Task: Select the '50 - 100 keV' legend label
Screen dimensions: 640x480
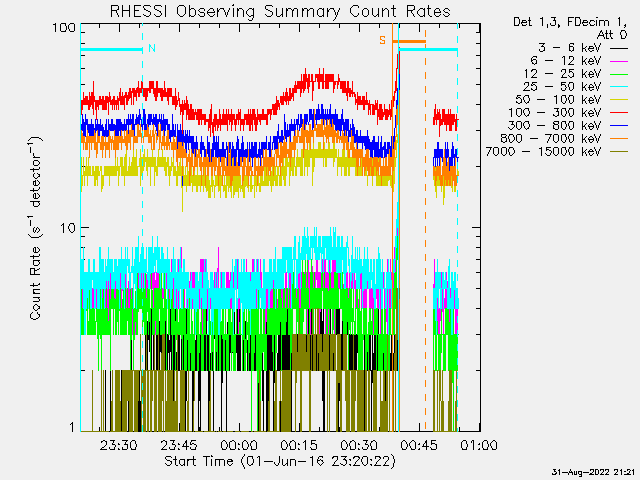Action: pos(558,100)
